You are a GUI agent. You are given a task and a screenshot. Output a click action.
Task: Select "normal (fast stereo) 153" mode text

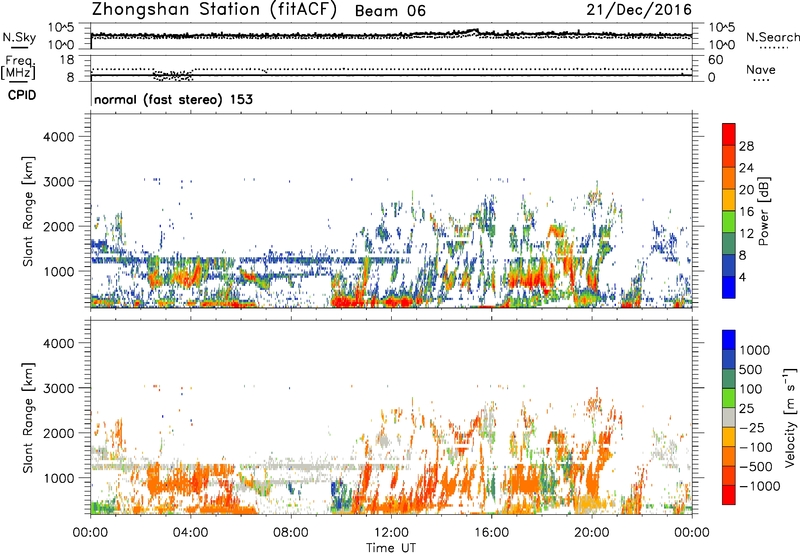[x=173, y=99]
